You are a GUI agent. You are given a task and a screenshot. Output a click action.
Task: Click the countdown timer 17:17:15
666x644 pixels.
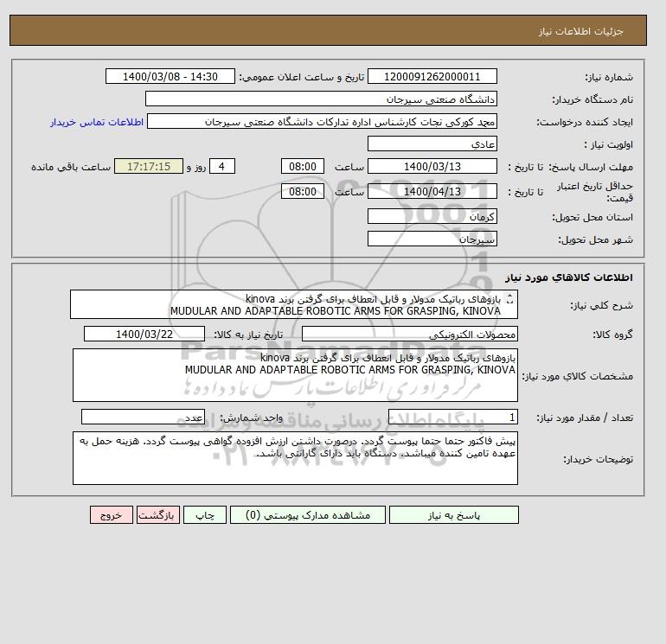tap(149, 167)
